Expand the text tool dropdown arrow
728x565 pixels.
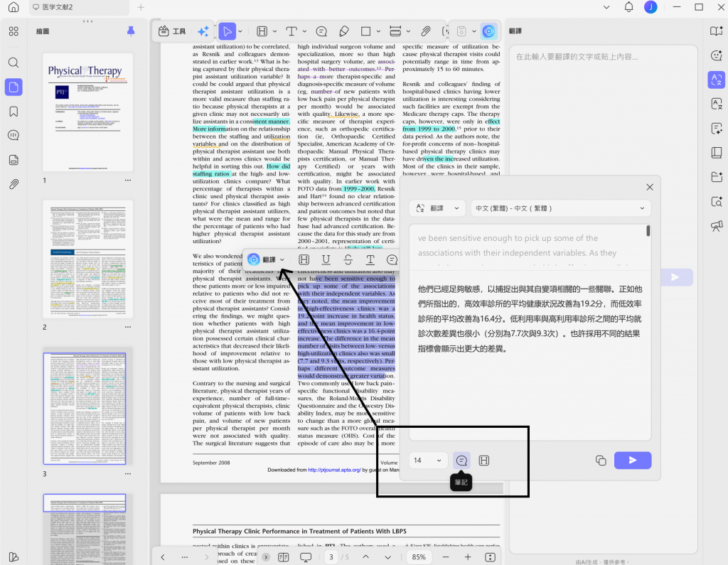[304, 31]
